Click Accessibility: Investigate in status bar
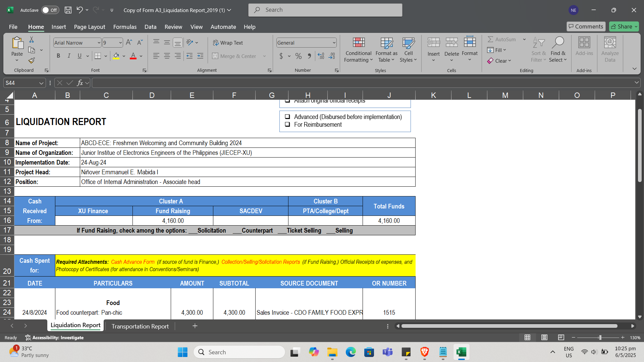Image resolution: width=644 pixels, height=362 pixels. click(x=54, y=338)
